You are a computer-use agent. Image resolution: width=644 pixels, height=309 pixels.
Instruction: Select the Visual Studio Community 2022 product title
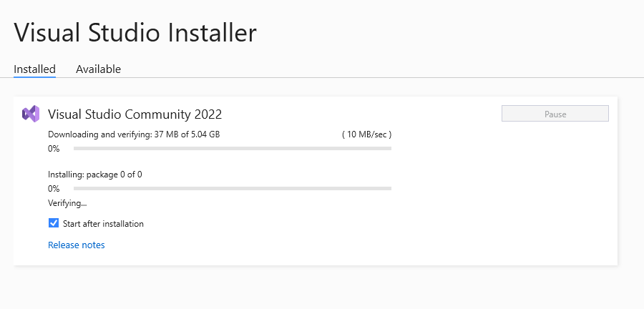click(x=135, y=114)
